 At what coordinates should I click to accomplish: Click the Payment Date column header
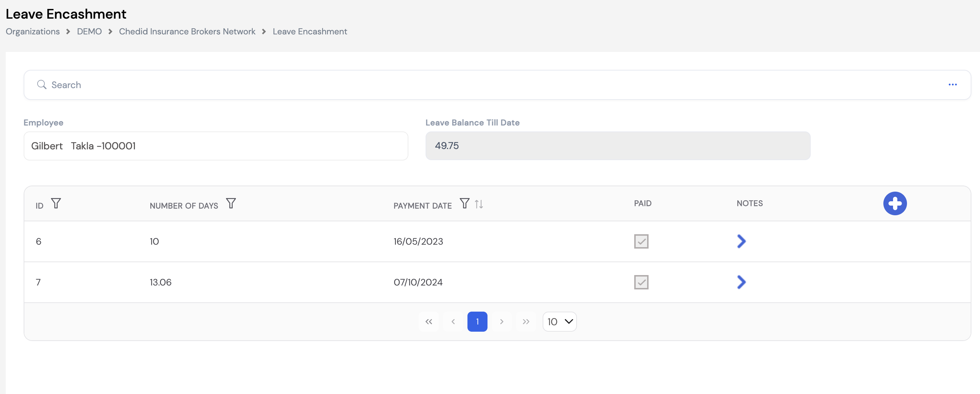click(x=422, y=206)
